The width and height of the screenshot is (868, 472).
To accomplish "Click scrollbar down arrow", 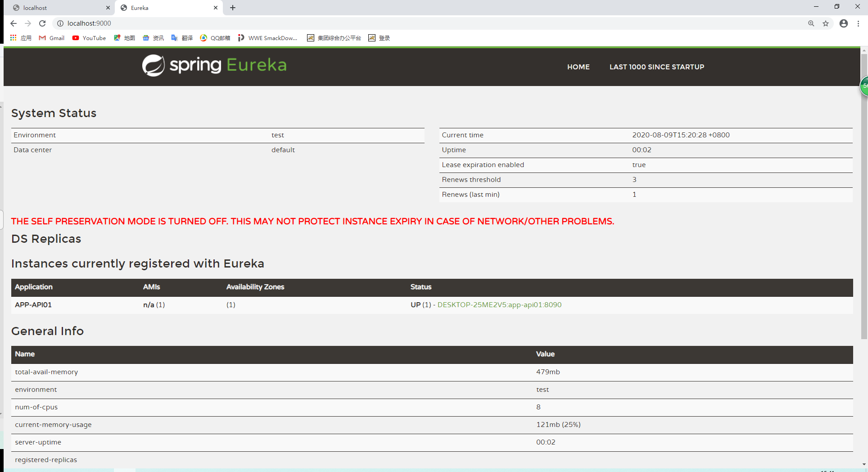I will tap(864, 464).
